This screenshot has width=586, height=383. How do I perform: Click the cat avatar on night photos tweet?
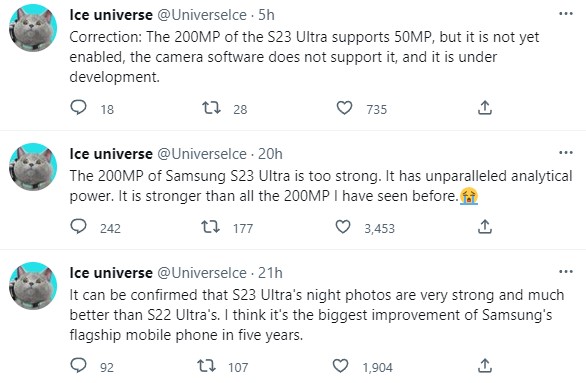tap(33, 286)
